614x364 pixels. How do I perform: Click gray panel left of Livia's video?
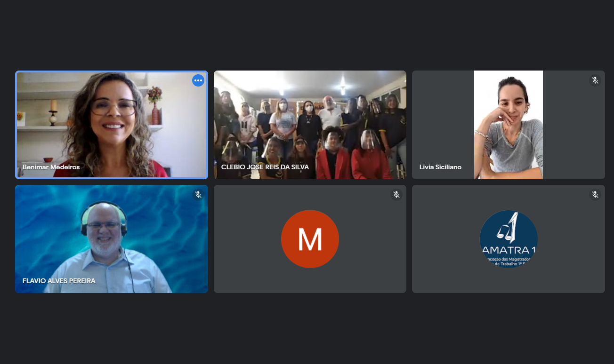point(443,118)
